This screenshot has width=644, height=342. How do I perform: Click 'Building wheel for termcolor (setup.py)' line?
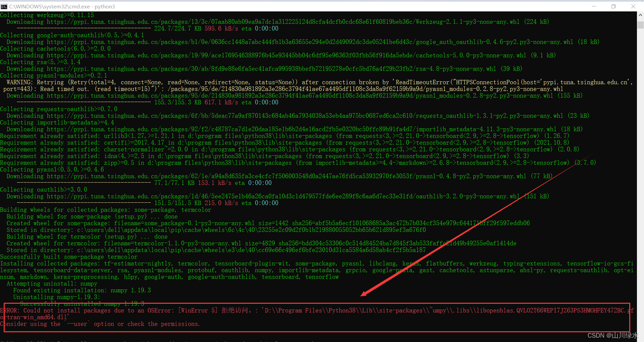tap(87, 237)
